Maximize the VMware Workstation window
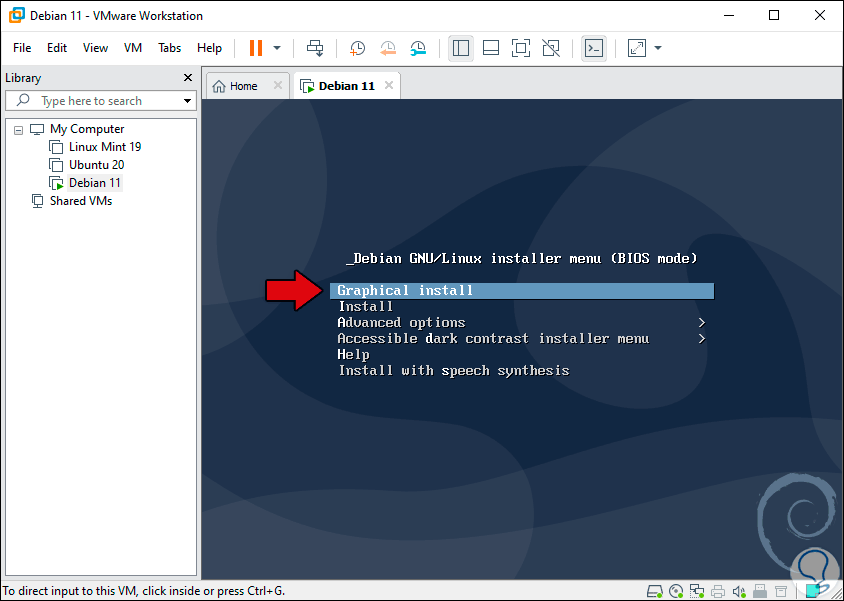 point(773,15)
